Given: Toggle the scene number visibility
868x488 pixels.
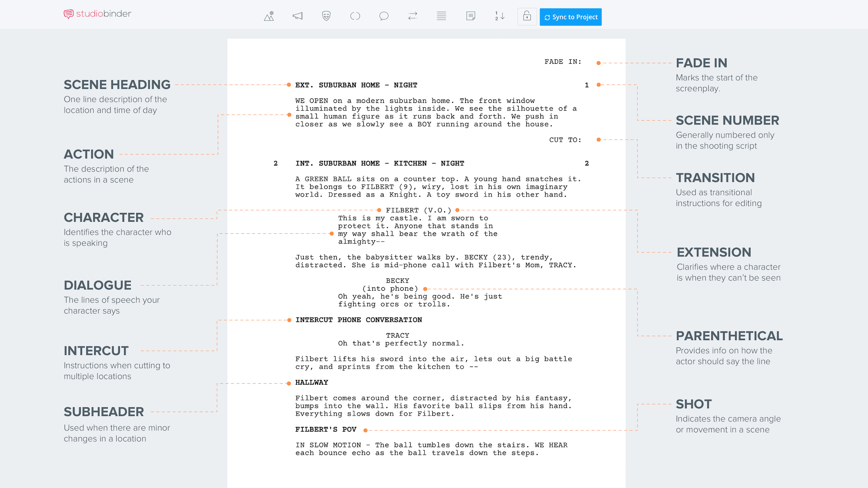Looking at the screenshot, I should [x=499, y=16].
